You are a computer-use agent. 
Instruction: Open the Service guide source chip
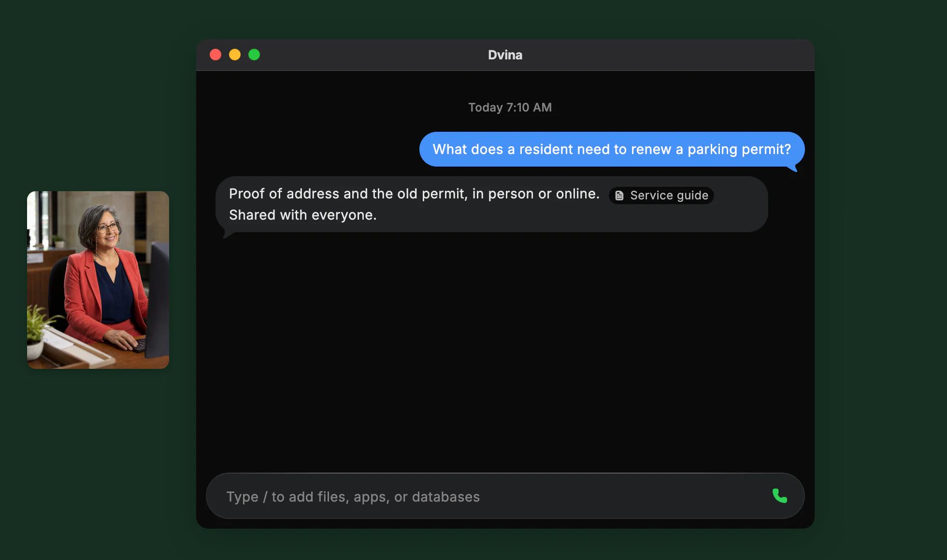[x=661, y=196]
